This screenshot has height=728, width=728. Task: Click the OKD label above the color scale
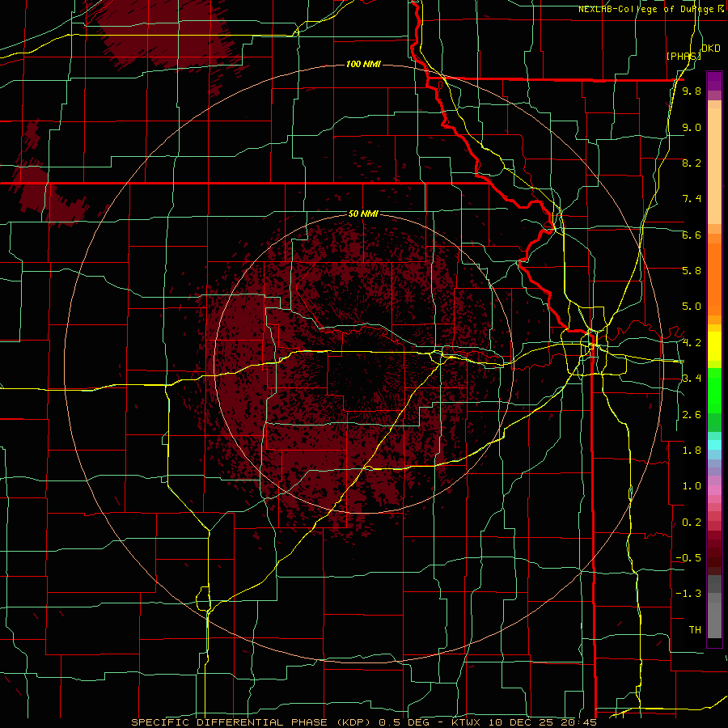coord(711,49)
